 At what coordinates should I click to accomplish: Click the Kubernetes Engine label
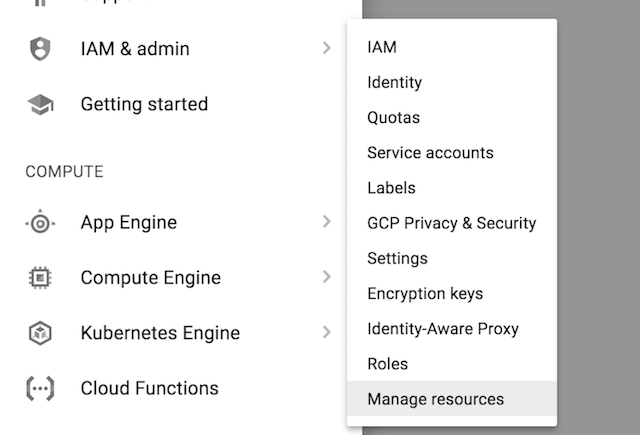click(x=160, y=333)
